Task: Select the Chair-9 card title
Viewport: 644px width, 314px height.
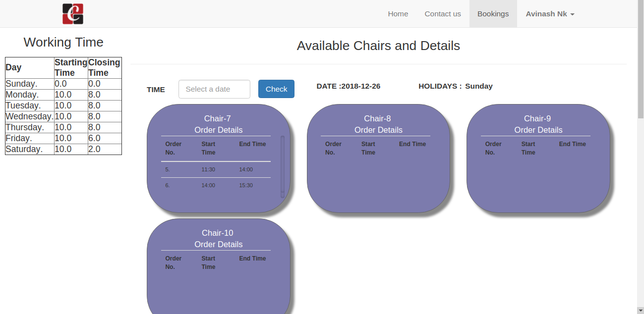Action: click(537, 118)
